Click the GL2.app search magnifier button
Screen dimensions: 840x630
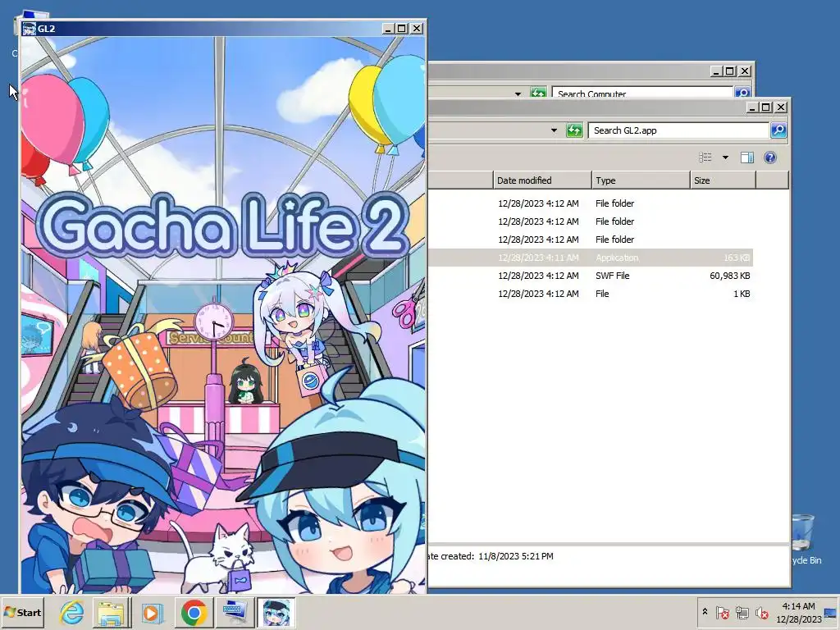coord(778,130)
